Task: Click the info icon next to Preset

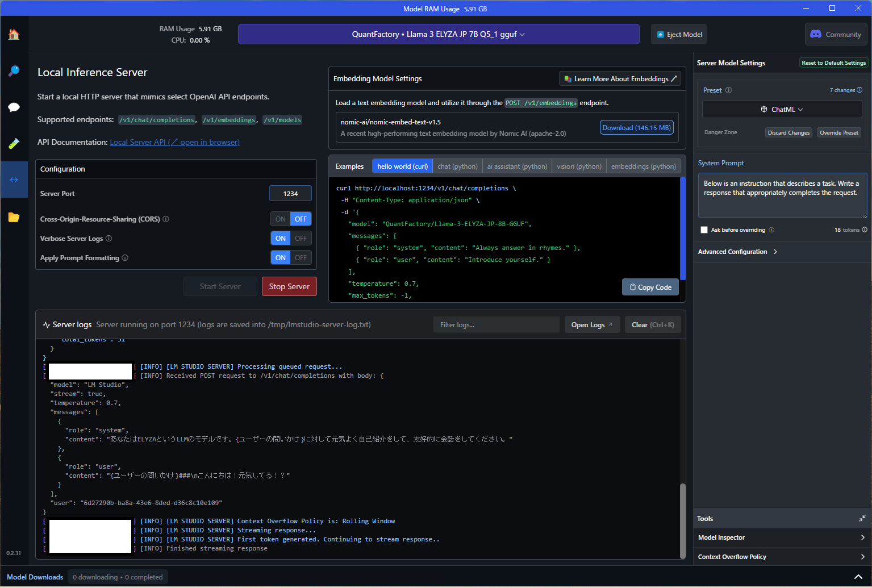Action: point(728,90)
